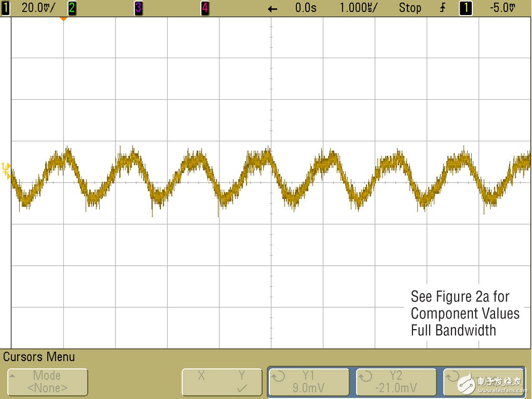Image resolution: width=532 pixels, height=399 pixels.
Task: Open the cursor Mode <None> softkey
Action: pos(47,382)
